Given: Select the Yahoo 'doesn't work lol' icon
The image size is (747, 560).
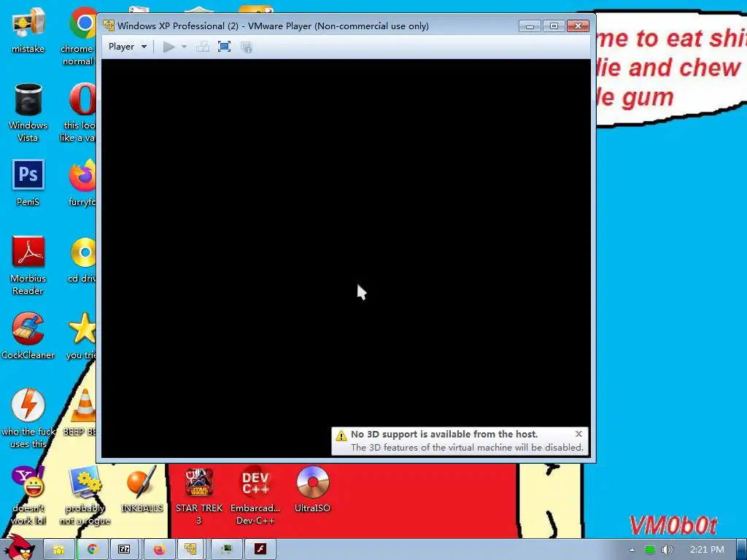Looking at the screenshot, I should click(28, 495).
